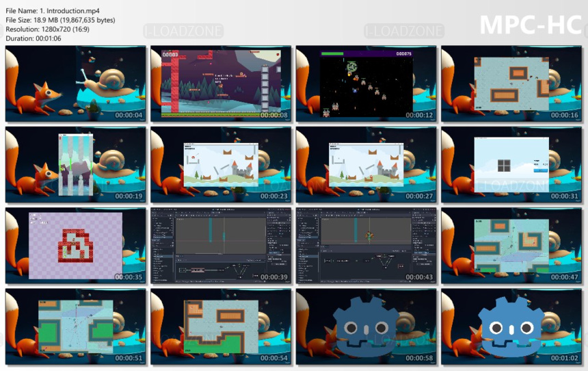Select the tile level thumbnail at 00:00:47
Screen dimensions: 588x371
pyautogui.click(x=511, y=246)
